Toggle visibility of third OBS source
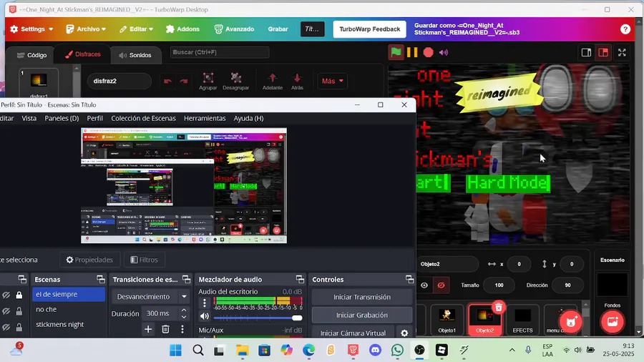644x362 pixels. pyautogui.click(x=6, y=327)
